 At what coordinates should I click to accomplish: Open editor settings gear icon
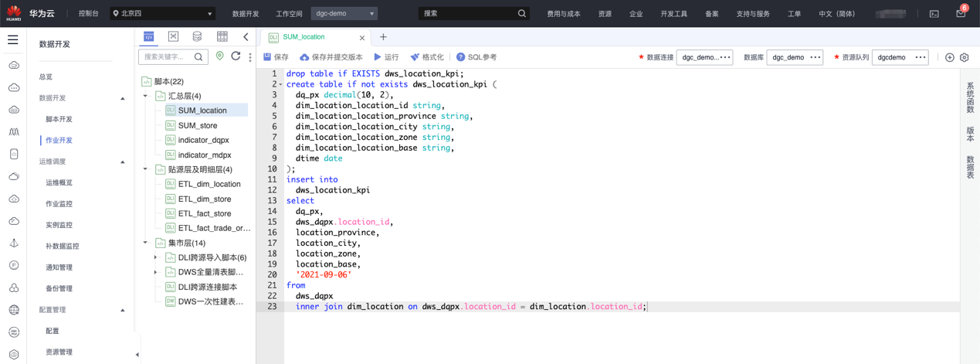point(965,57)
